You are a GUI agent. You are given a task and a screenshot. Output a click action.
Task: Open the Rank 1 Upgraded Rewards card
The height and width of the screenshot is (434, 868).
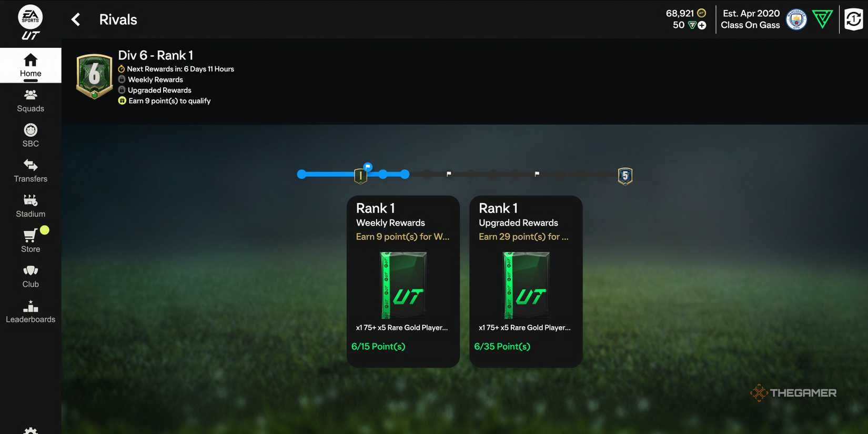tap(526, 281)
